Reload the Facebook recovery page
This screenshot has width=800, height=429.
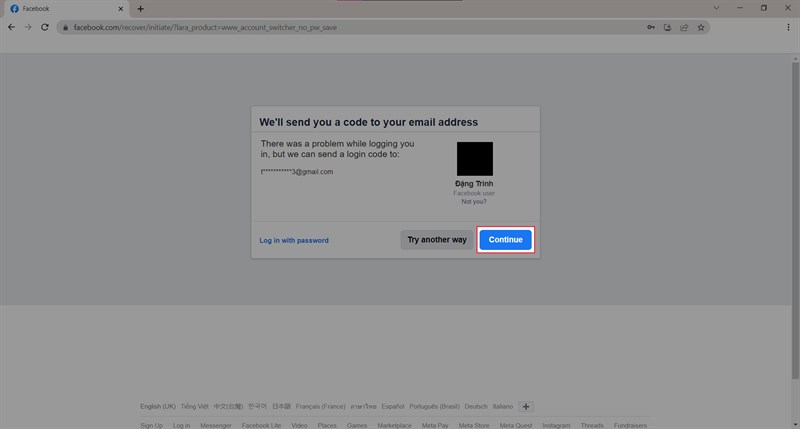click(x=45, y=27)
